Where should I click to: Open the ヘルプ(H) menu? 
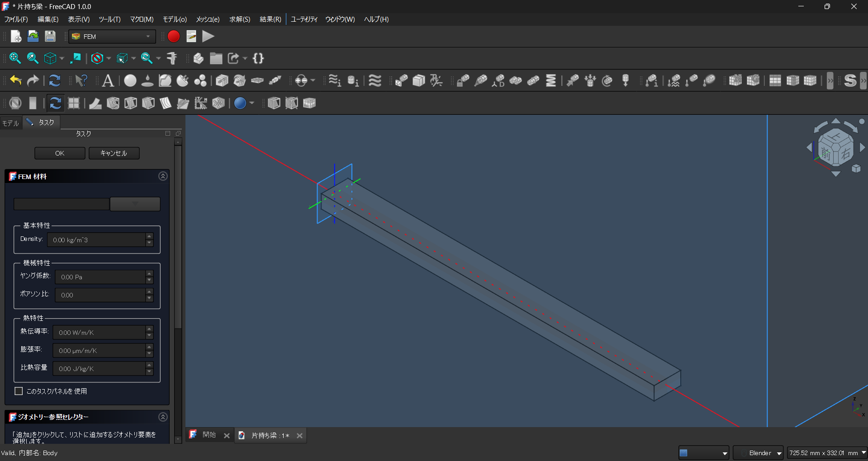[376, 19]
